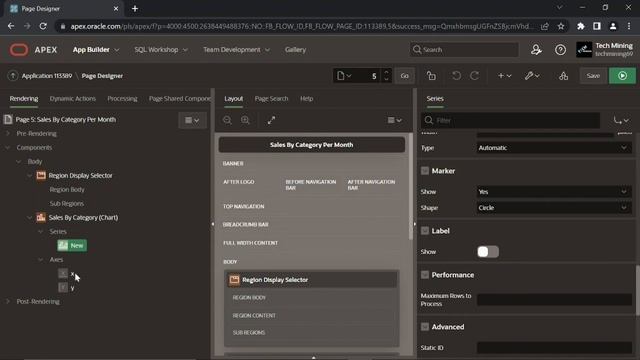Click the green Save and Run Page button
The width and height of the screenshot is (640, 360).
point(622,76)
